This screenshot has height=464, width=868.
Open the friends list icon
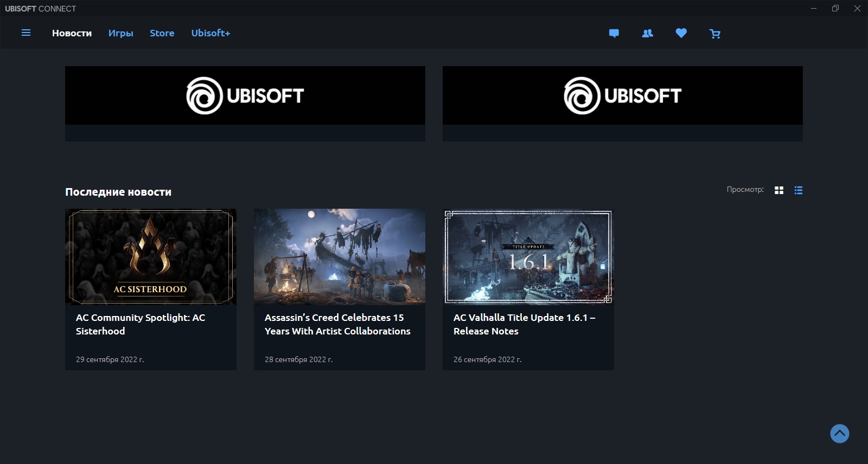(x=648, y=34)
